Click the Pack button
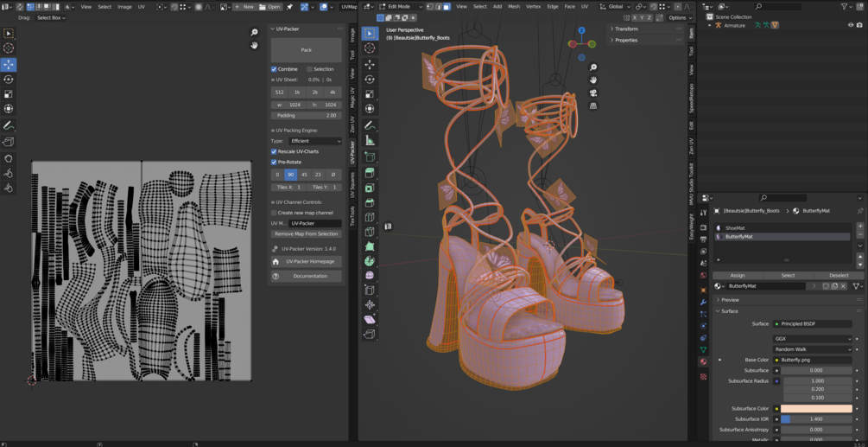Screen dimensions: 868x447 pyautogui.click(x=306, y=50)
